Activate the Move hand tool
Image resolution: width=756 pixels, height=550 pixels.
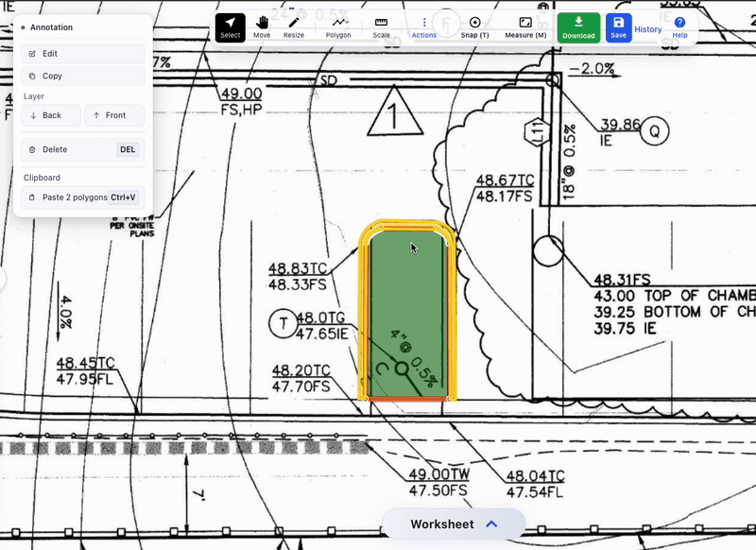[262, 27]
